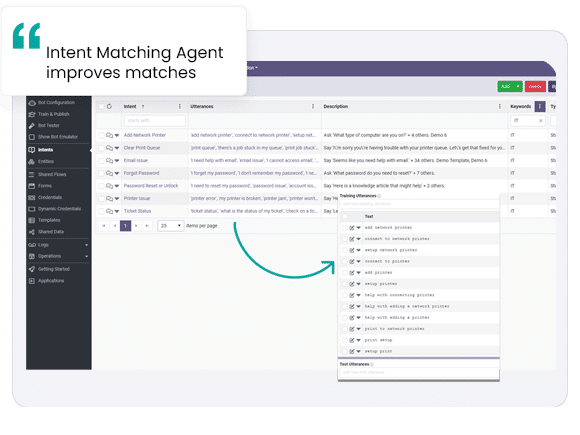
Task: Go to next page arrow
Action: (x=136, y=226)
